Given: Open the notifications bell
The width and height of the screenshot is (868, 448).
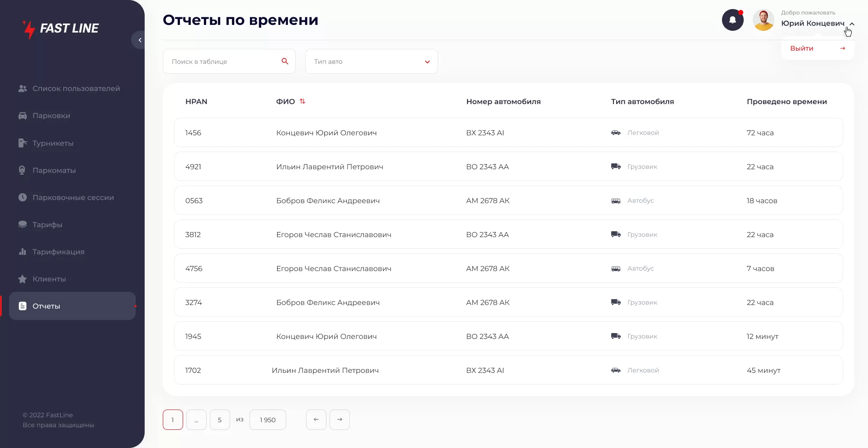Looking at the screenshot, I should point(732,20).
